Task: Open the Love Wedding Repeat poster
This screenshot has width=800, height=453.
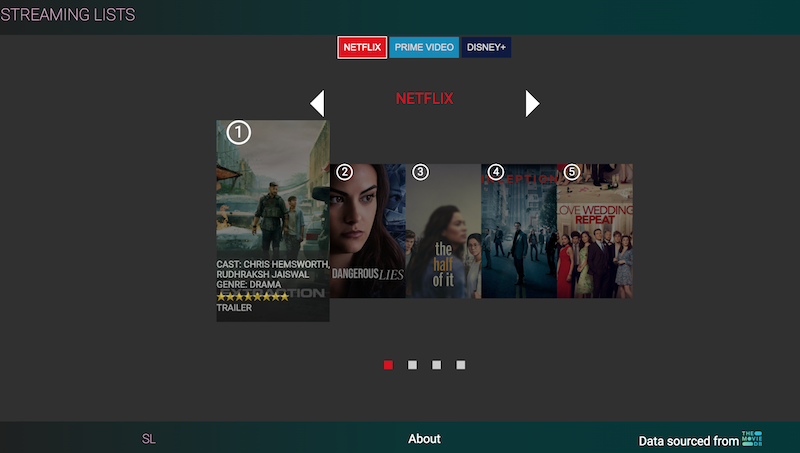Action: 595,231
